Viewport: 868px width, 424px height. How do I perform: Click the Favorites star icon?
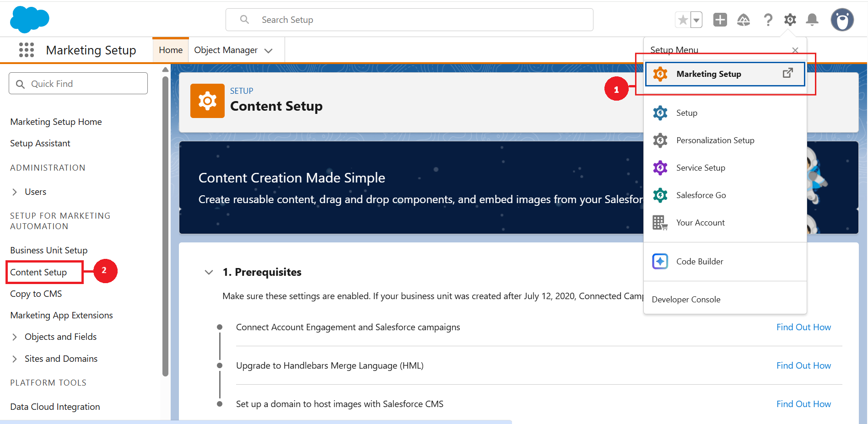point(683,20)
